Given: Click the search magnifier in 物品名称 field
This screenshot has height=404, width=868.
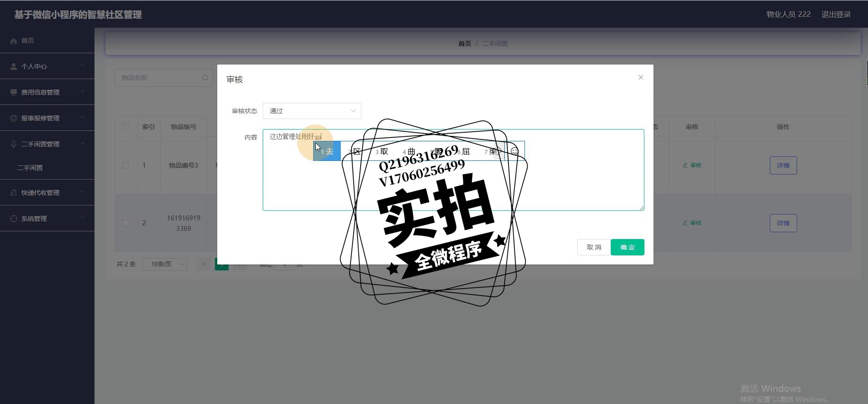Looking at the screenshot, I should coord(205,78).
